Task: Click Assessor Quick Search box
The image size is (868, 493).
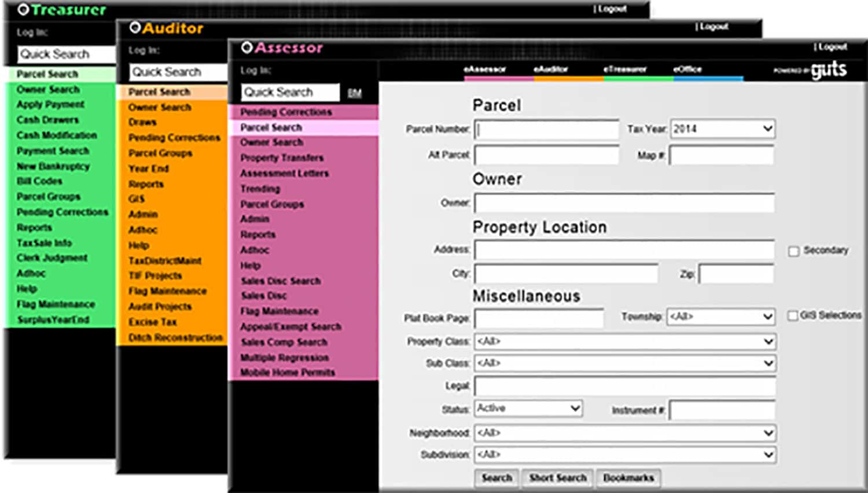Action: 290,93
